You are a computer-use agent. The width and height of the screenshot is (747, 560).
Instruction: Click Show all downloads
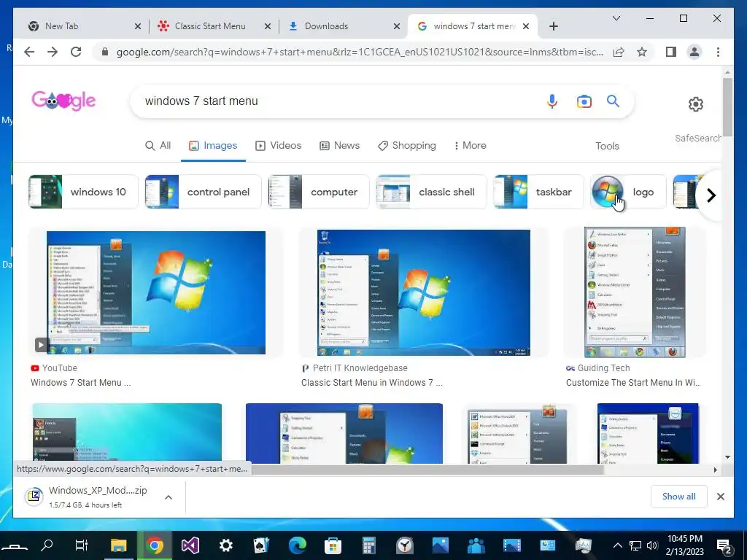(x=679, y=497)
